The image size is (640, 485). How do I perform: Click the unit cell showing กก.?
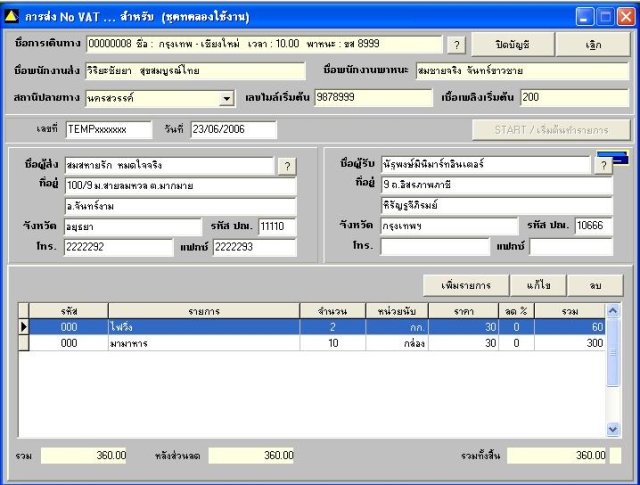(397, 327)
